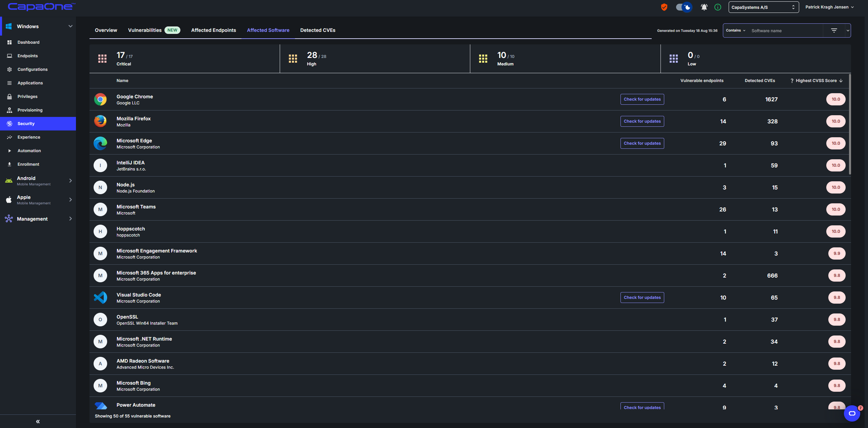
Task: Switch to the Detected CVEs tab
Action: [318, 30]
